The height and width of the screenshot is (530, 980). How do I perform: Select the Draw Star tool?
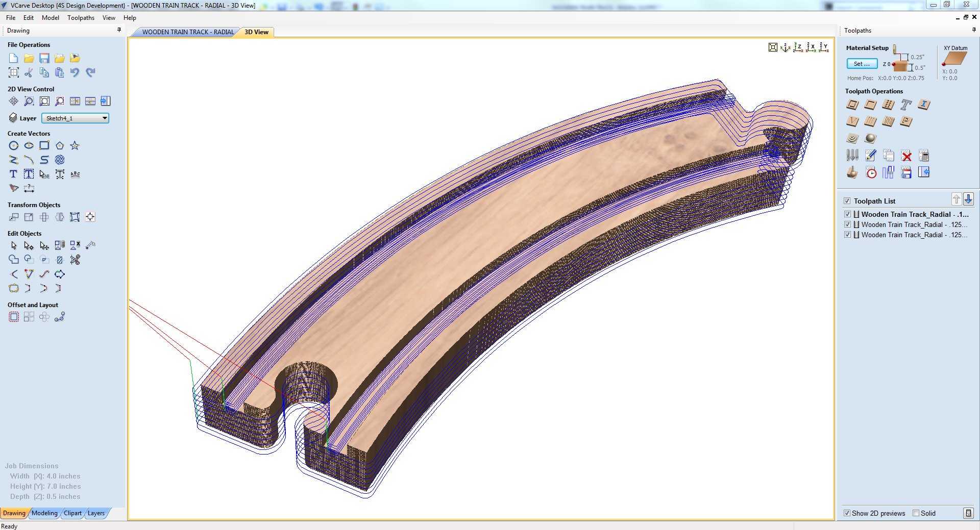click(x=75, y=145)
